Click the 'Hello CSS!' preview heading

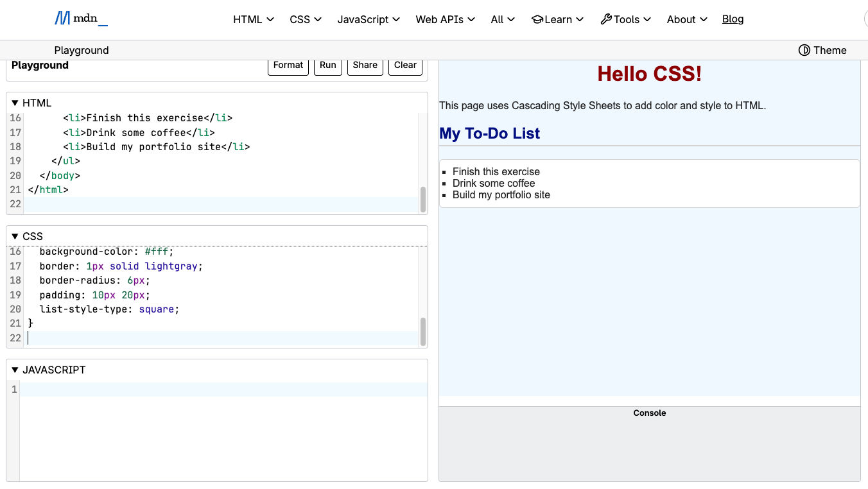(x=650, y=74)
